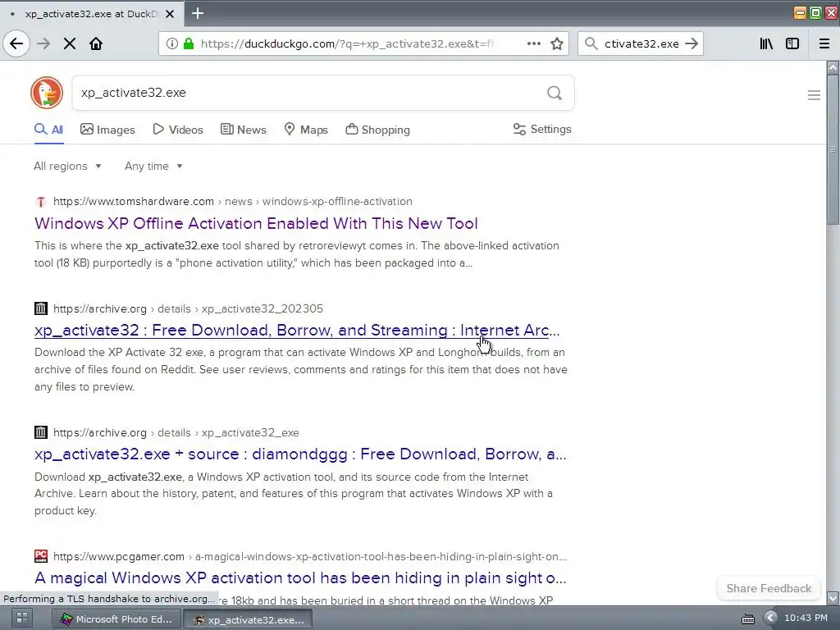
Task: Switch to the Videos tab
Action: pyautogui.click(x=178, y=130)
